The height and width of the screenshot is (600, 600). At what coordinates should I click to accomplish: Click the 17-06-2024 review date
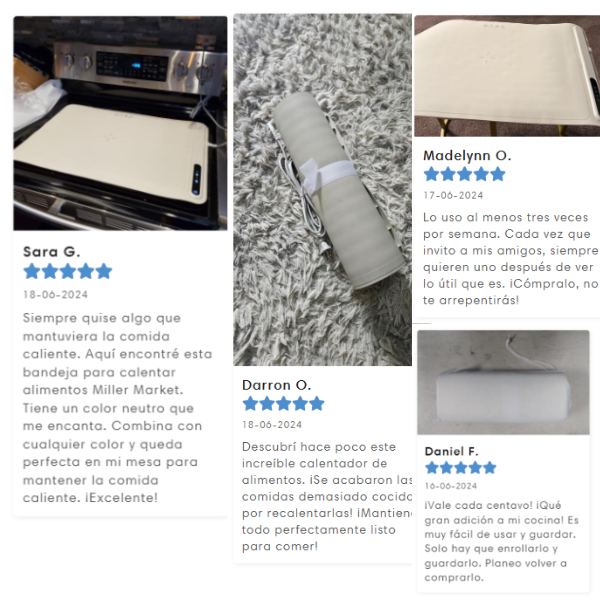click(x=453, y=196)
